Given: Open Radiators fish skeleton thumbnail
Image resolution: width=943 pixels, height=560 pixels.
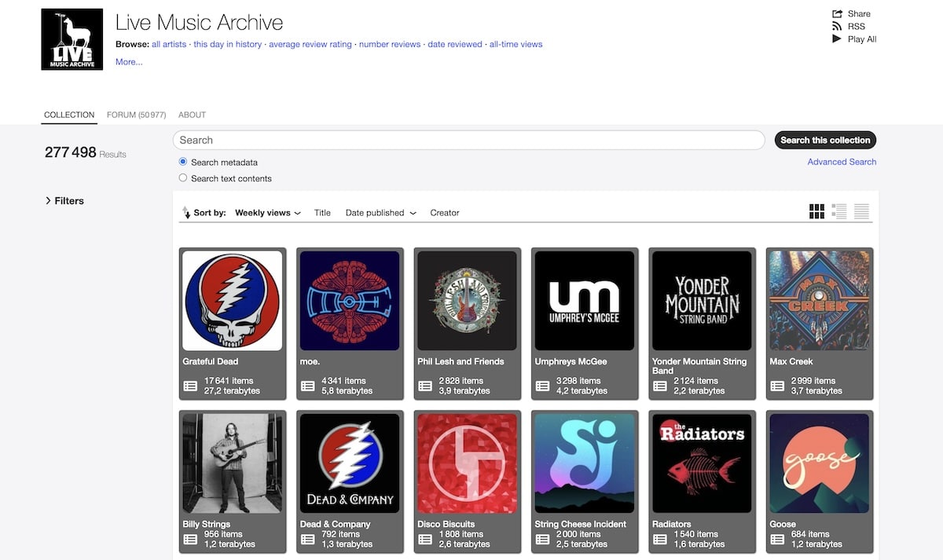Looking at the screenshot, I should (x=702, y=463).
